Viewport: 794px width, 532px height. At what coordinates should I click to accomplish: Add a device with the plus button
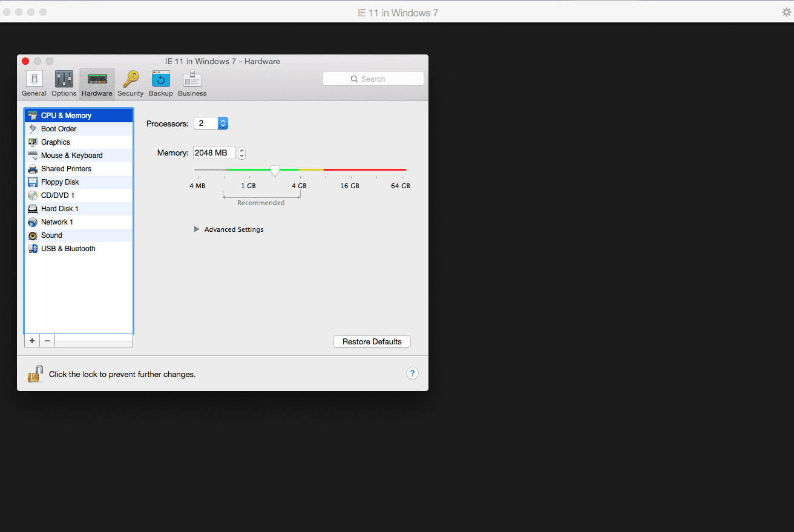point(32,341)
